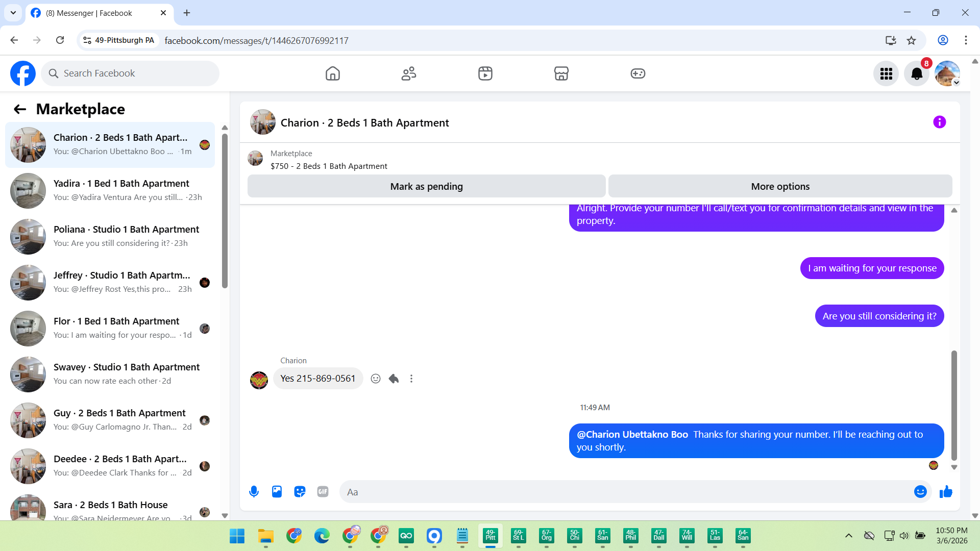Viewport: 980px width, 551px height.
Task: Open notifications bell with 8 alerts
Action: click(x=917, y=74)
